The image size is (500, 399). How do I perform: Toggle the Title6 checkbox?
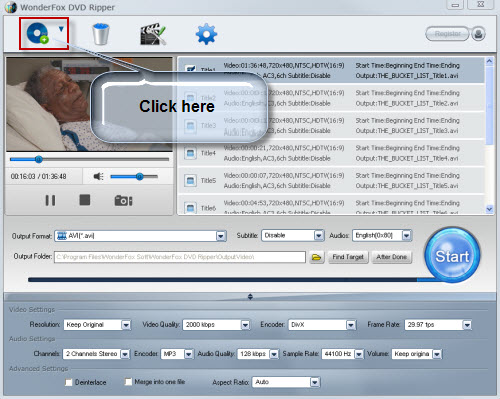[190, 208]
